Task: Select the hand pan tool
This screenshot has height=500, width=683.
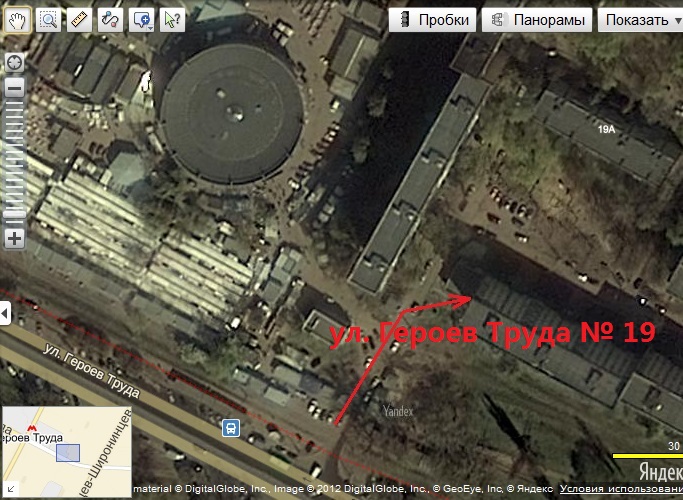Action: coord(17,18)
